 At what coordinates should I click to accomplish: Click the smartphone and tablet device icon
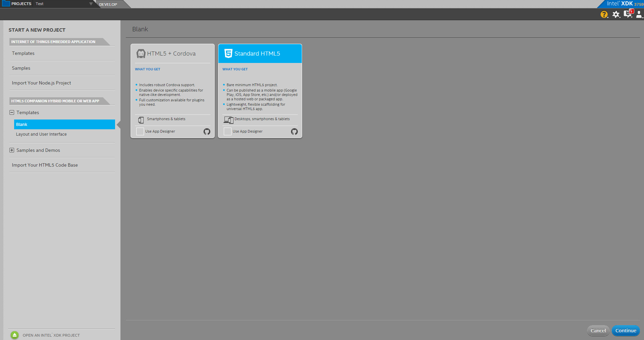(x=141, y=120)
